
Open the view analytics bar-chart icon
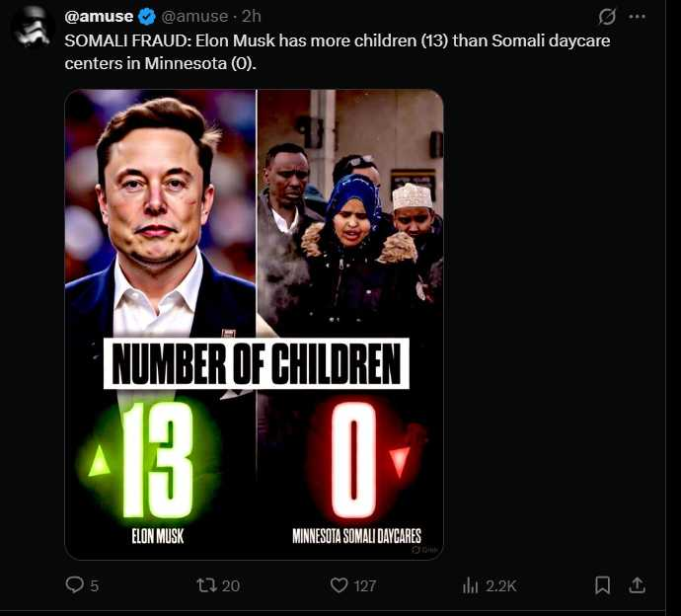tap(471, 585)
